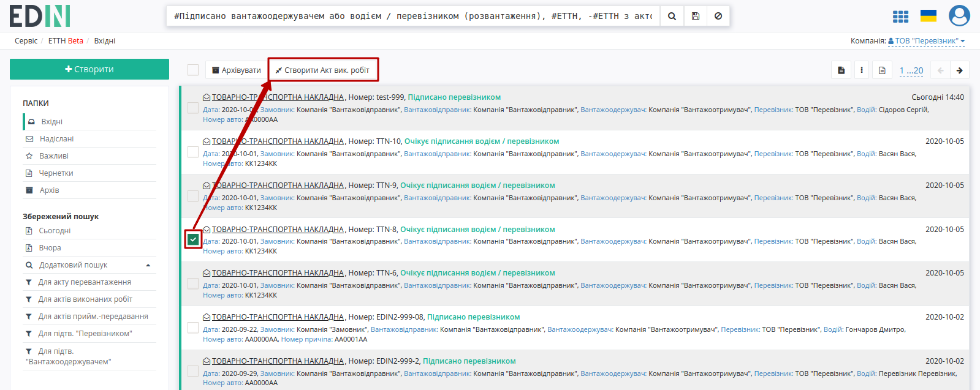Open the TTN-8 ТОВАРНО-ТРАНСПОРТНА НАКЛАДНА

click(x=278, y=230)
